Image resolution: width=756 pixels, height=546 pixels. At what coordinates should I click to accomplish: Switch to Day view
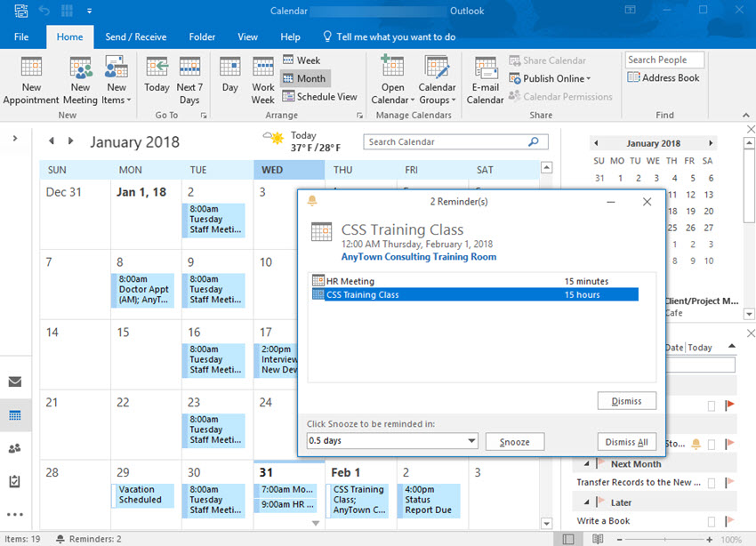(230, 75)
